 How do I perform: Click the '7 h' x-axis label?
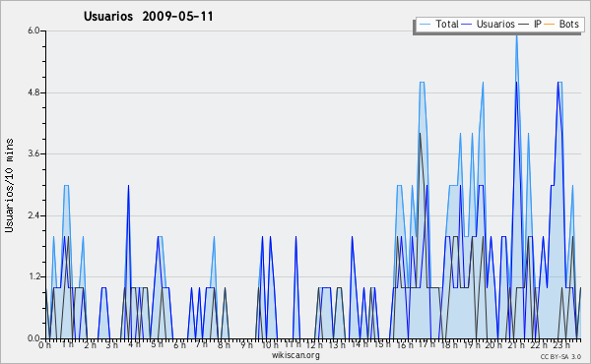pos(201,344)
